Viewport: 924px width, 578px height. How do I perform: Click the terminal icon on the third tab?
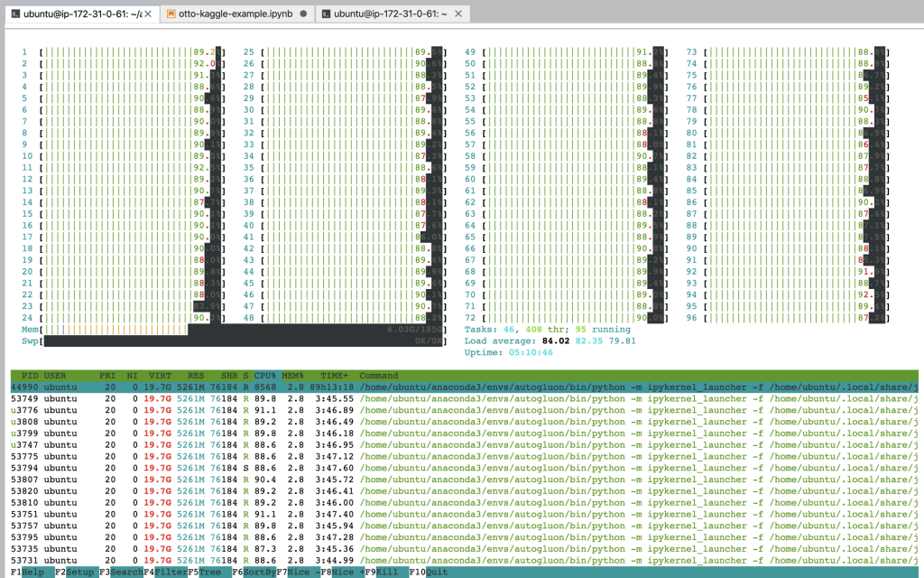click(x=328, y=14)
